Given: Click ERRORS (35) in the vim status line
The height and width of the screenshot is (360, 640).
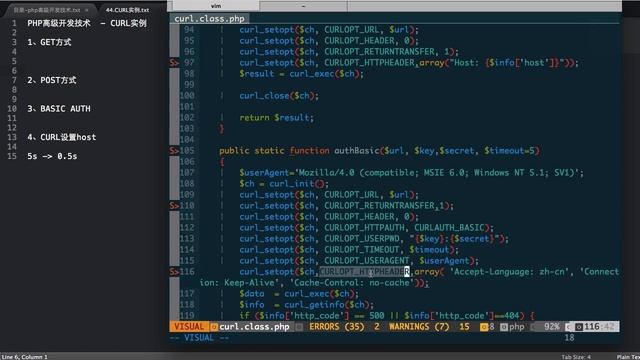Looking at the screenshot, I should click(336, 327).
